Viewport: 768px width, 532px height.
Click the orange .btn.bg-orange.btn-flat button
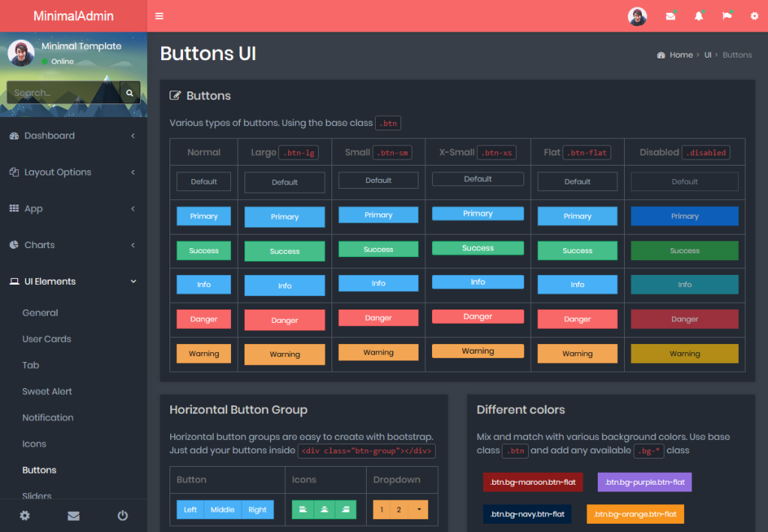pyautogui.click(x=635, y=514)
